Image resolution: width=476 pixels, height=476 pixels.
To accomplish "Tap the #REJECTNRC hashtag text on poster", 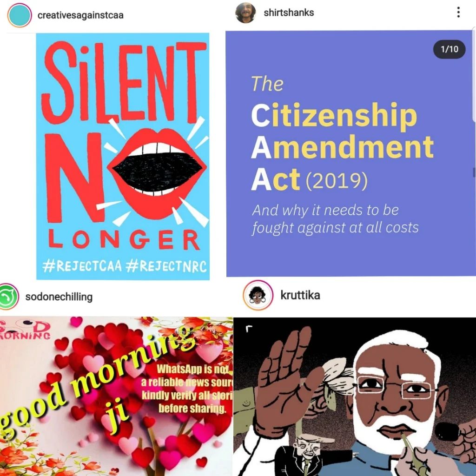I will click(x=166, y=266).
